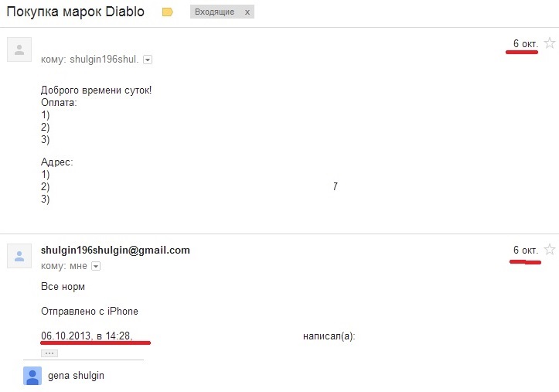Open the Входящие label
This screenshot has width=559, height=392.
tap(214, 12)
